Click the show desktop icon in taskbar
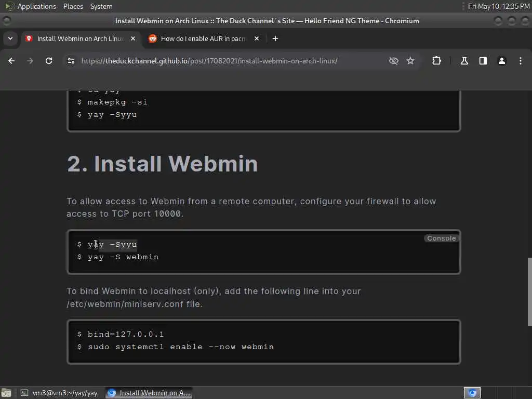The width and height of the screenshot is (532, 399). point(6,393)
